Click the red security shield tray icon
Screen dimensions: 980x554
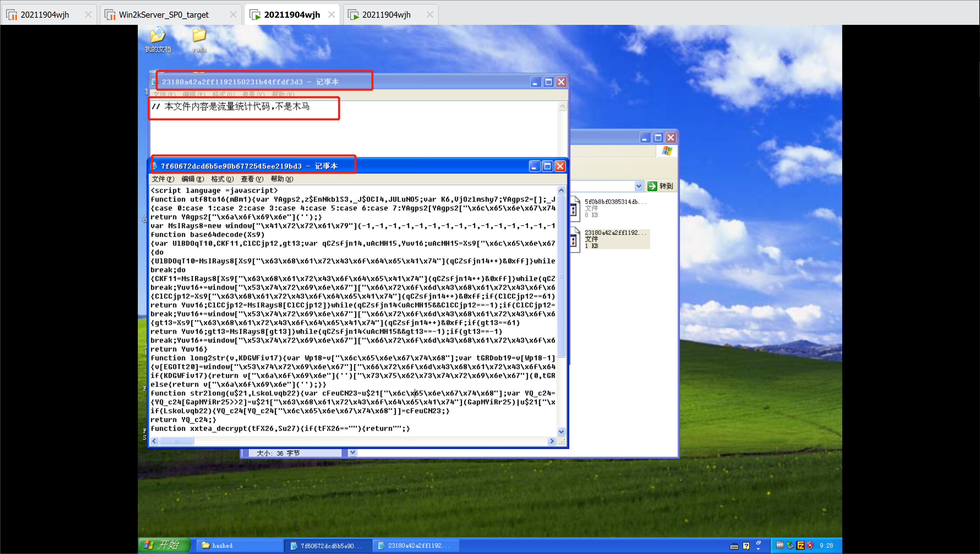click(810, 545)
